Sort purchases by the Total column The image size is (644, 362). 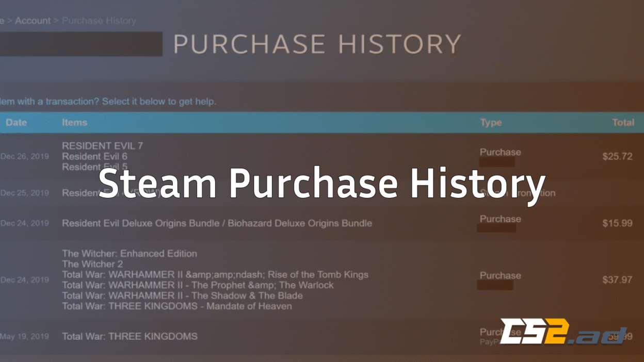pos(623,122)
